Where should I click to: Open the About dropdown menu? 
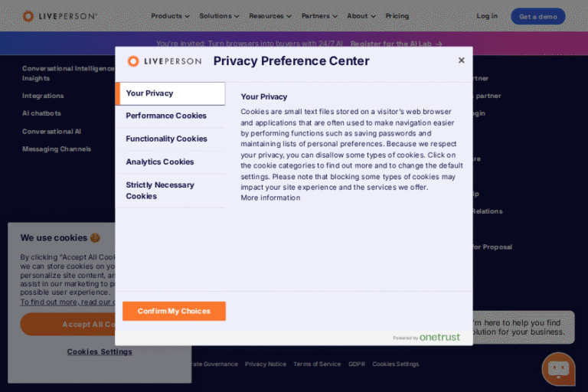coord(361,16)
